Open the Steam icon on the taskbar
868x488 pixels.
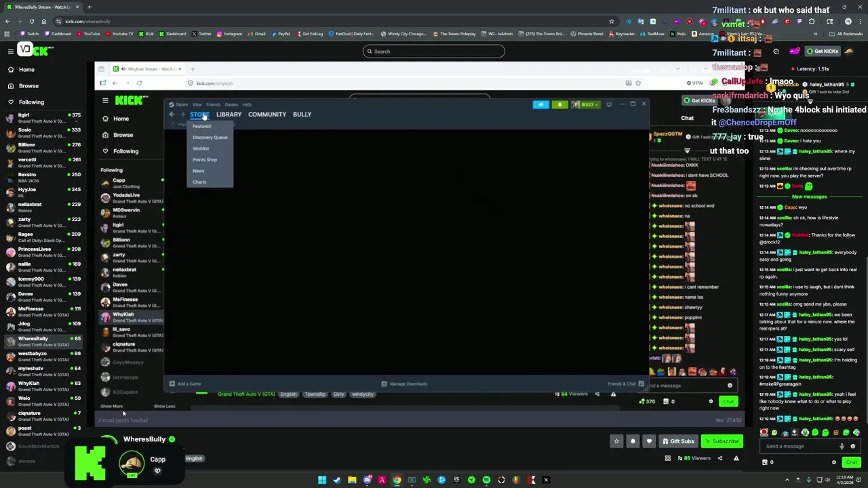coord(337,480)
